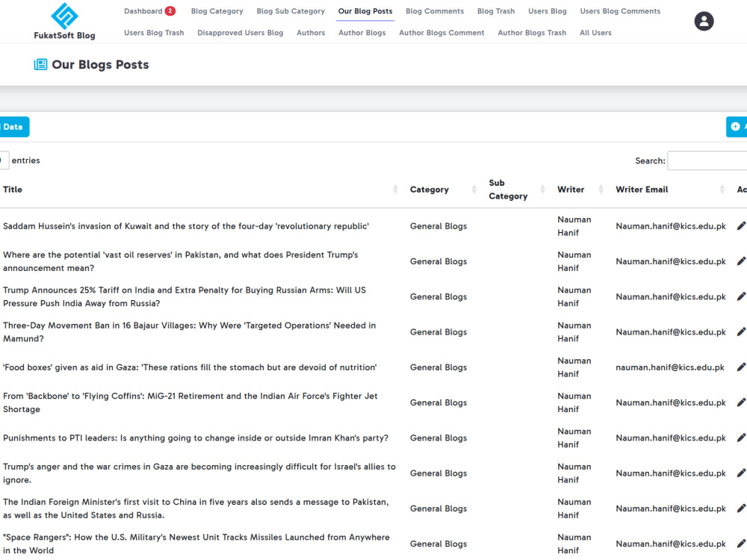Open the entries count dropdown
747x560 pixels.
click(x=4, y=161)
